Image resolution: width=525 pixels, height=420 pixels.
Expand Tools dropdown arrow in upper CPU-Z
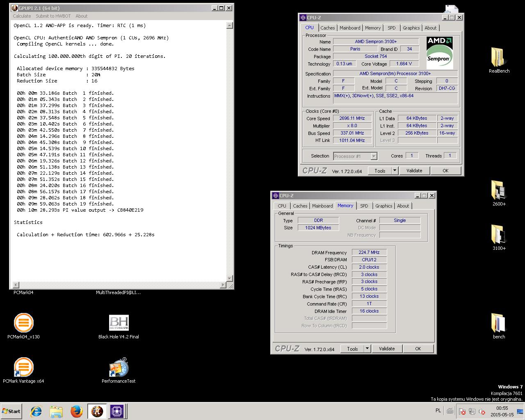coord(395,171)
